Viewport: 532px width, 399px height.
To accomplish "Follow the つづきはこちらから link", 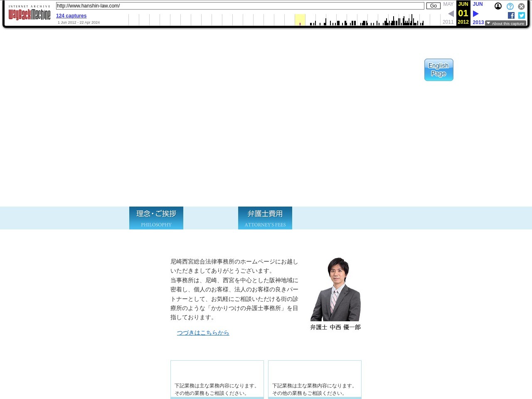I will [x=203, y=332].
